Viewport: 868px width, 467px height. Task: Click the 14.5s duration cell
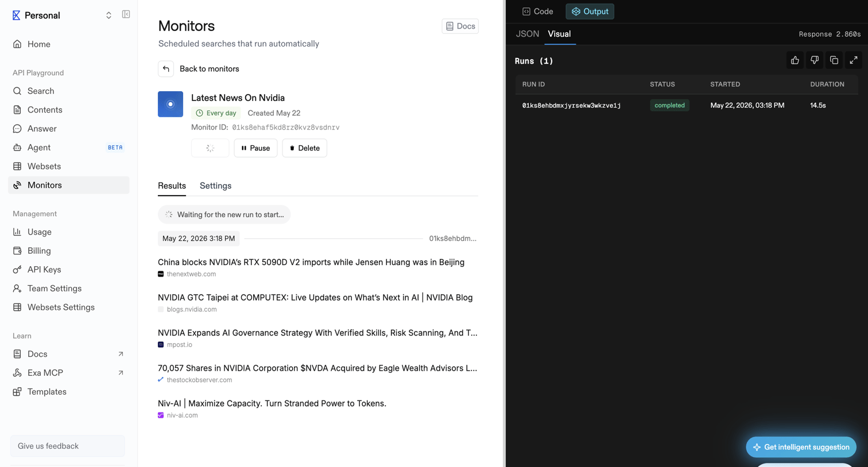pos(818,106)
